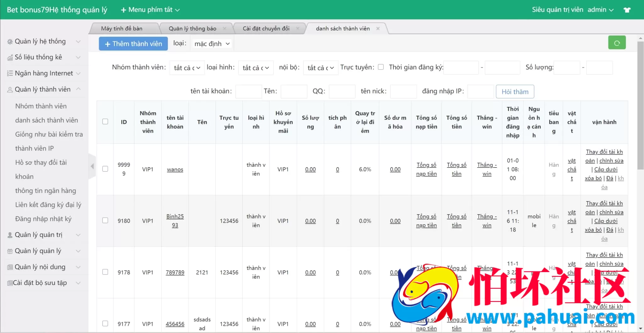Click the green refresh icon button
The image size is (644, 333).
[617, 43]
